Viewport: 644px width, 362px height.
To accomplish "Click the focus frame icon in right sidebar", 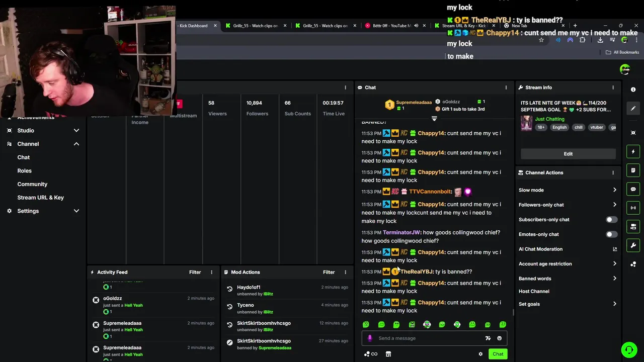I will tap(633, 132).
